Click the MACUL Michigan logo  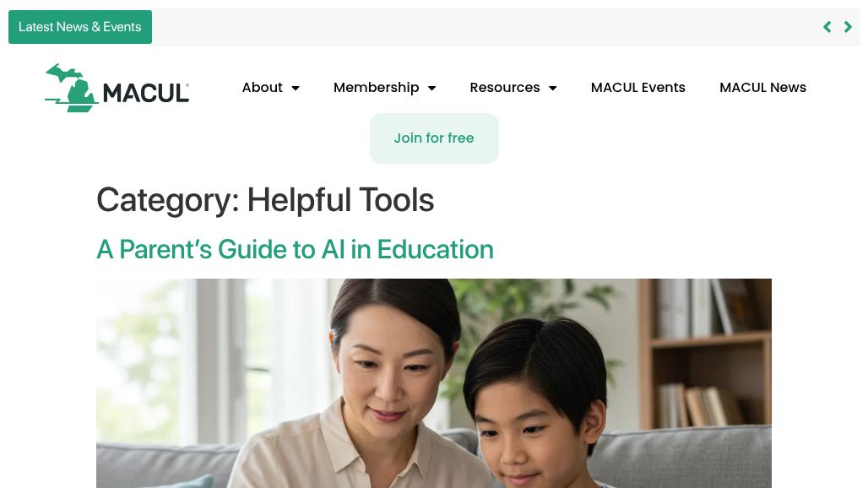point(117,88)
